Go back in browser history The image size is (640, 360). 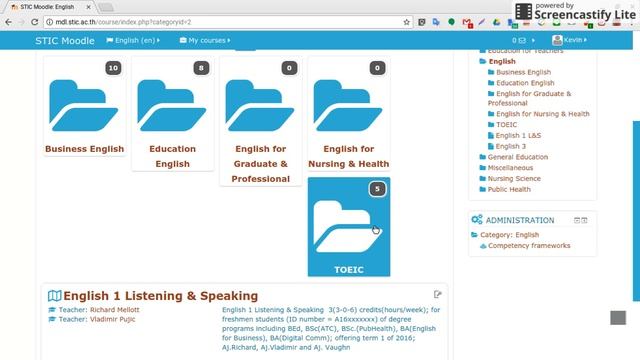[x=9, y=22]
